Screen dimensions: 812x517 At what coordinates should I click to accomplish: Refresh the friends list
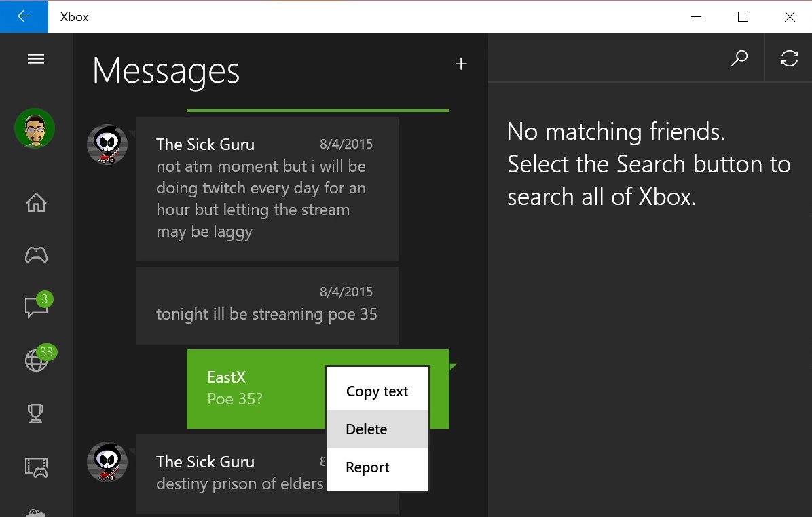[x=789, y=59]
